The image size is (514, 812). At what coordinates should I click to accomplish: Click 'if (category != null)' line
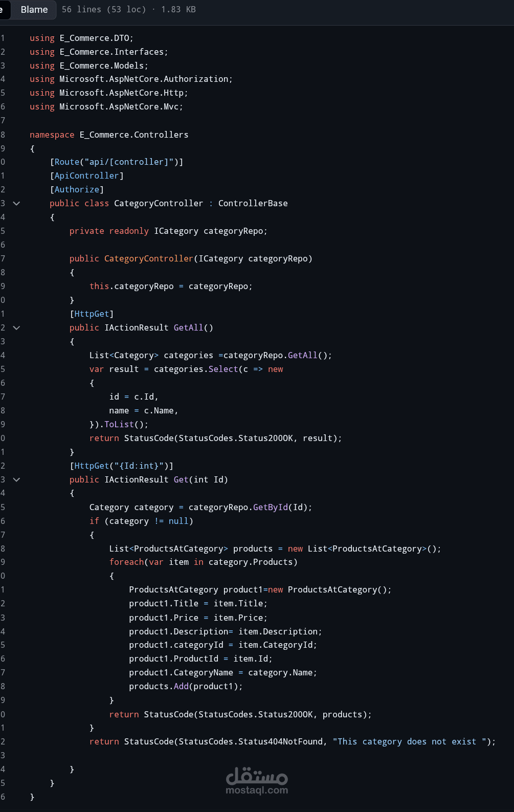click(x=141, y=521)
